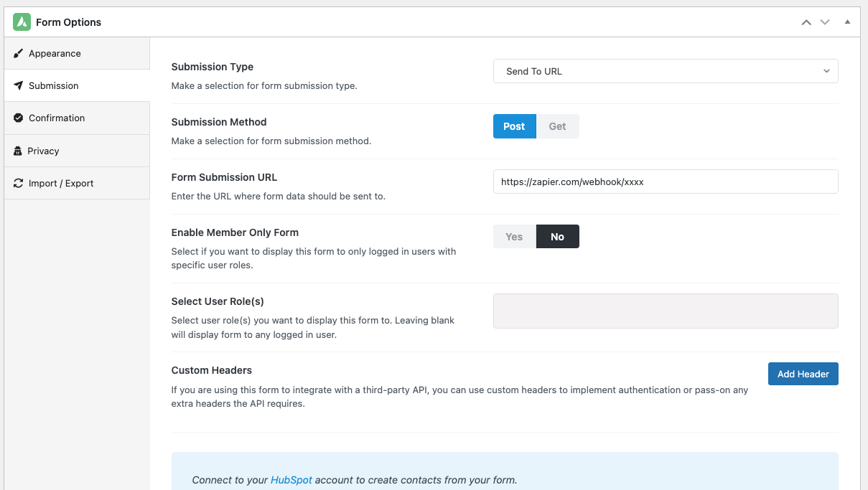Switch to the Appearance tab
Image resolution: width=868 pixels, height=490 pixels.
55,54
